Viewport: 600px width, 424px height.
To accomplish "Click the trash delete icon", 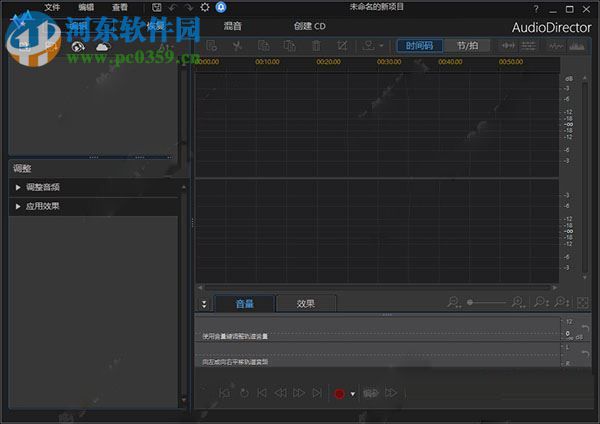I will point(316,46).
